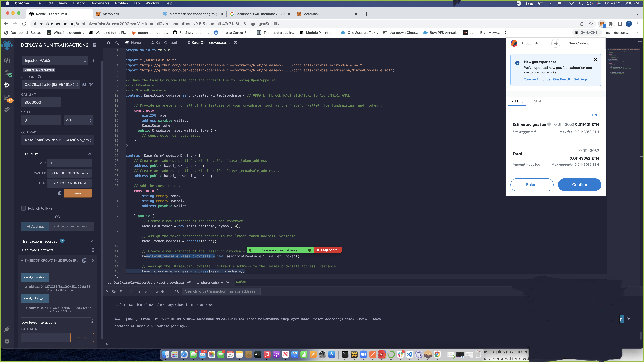
Task: Click the GAS LIMIT input field
Action: (x=41, y=102)
